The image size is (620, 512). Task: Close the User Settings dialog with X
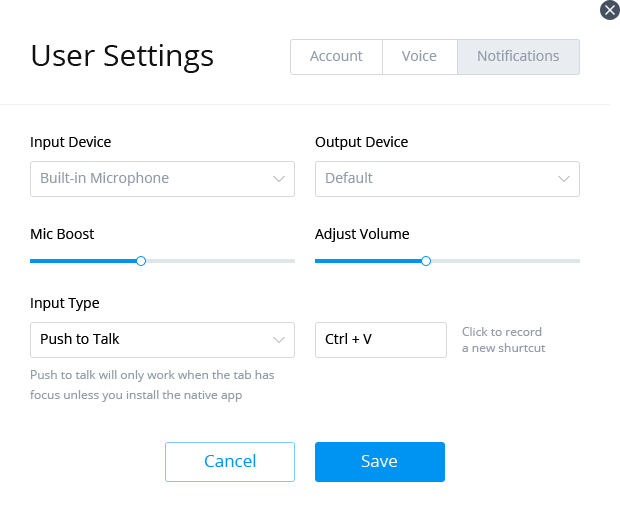[609, 9]
